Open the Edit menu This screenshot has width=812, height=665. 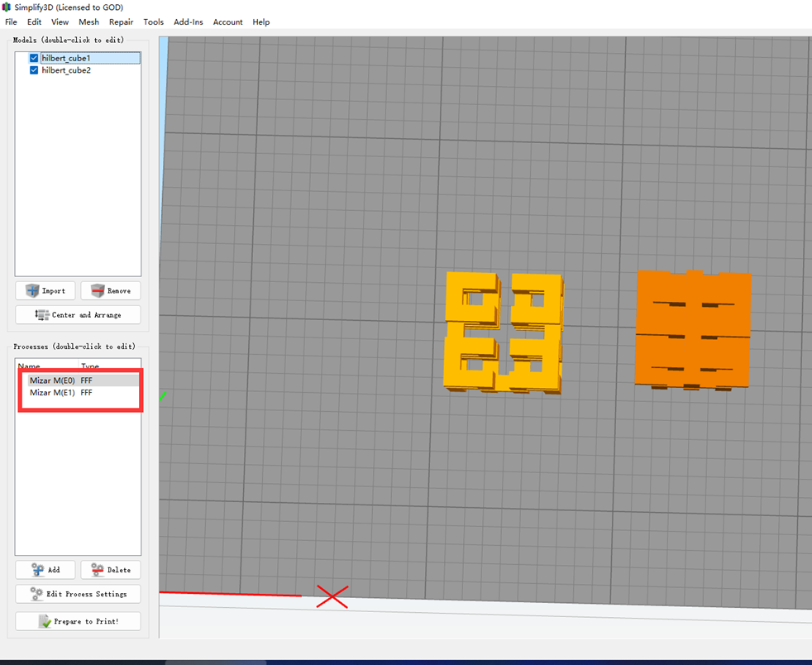34,22
